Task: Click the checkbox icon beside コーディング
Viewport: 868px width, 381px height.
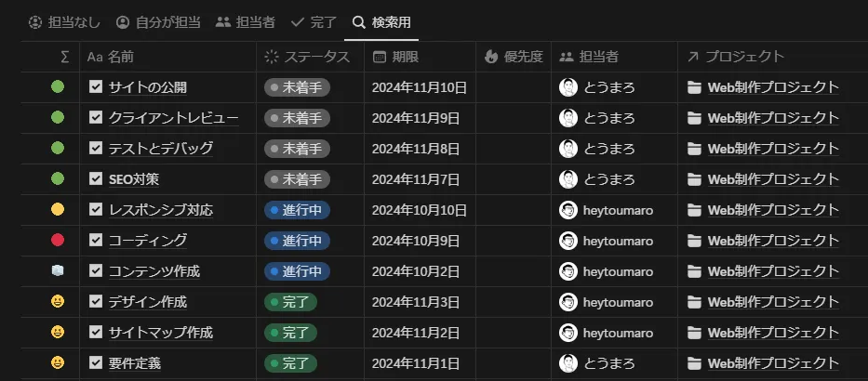Action: click(96, 240)
